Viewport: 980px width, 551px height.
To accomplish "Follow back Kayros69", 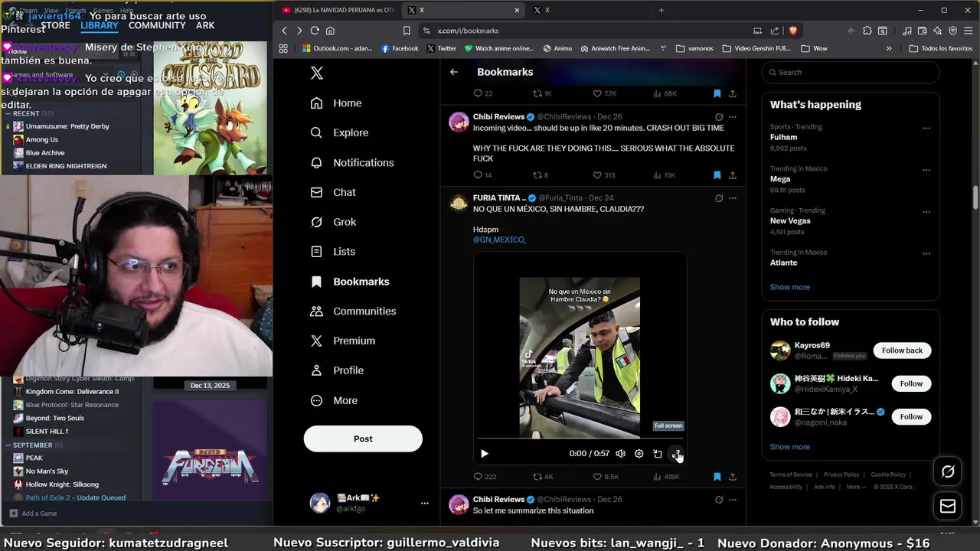I will click(902, 350).
